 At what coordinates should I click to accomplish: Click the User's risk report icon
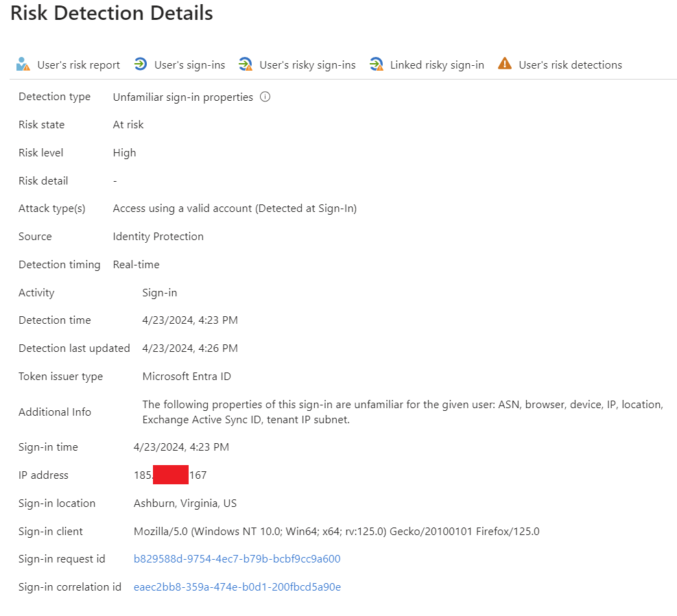coord(23,64)
